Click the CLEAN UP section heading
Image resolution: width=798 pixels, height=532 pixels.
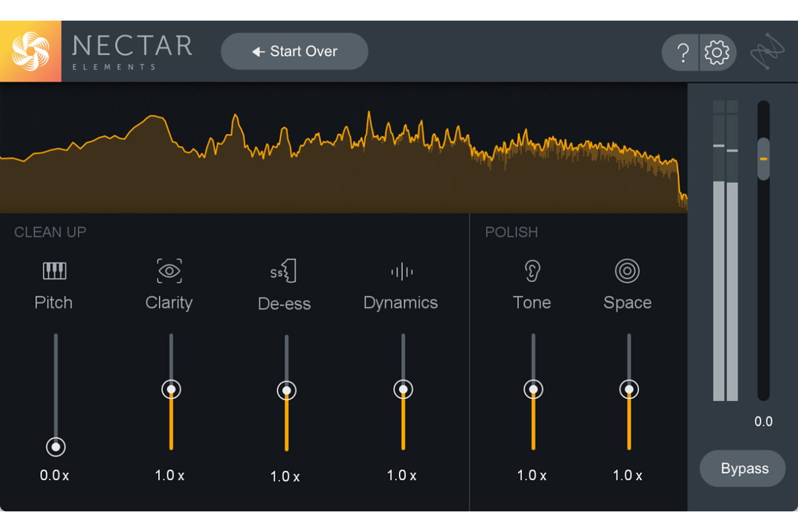pyautogui.click(x=51, y=232)
